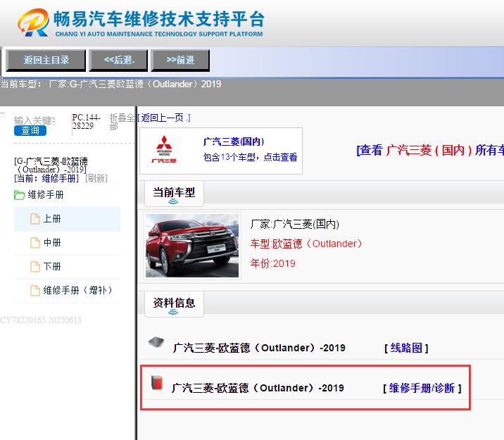Open the 广汽三菱(国内) brand link

coord(234,142)
